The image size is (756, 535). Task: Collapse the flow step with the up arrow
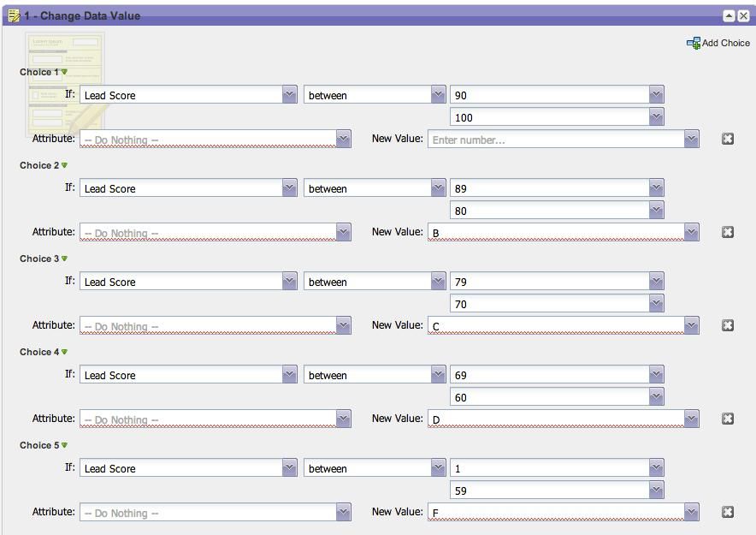point(729,16)
